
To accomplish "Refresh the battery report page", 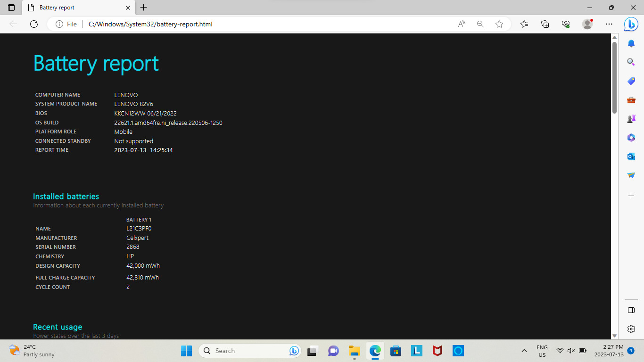I will click(x=34, y=24).
